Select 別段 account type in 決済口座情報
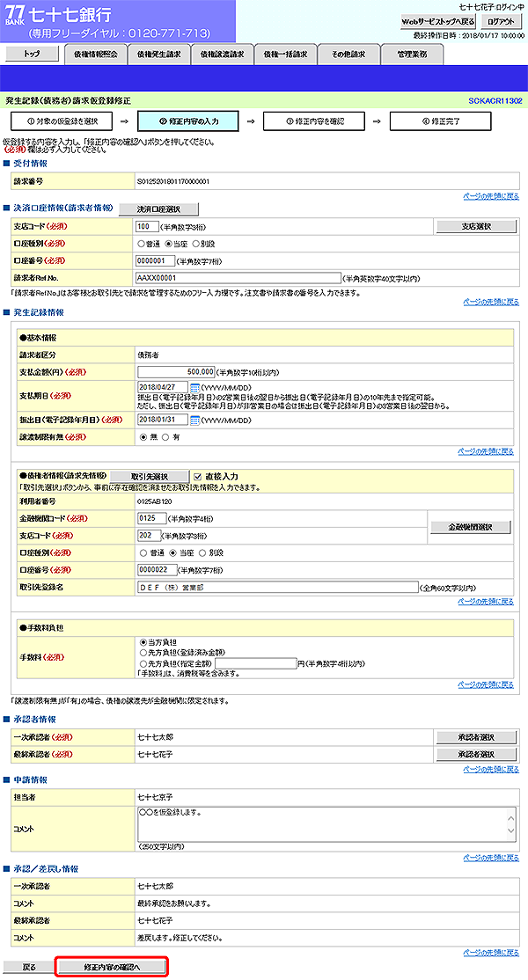The height and width of the screenshot is (980, 528). pos(195,244)
